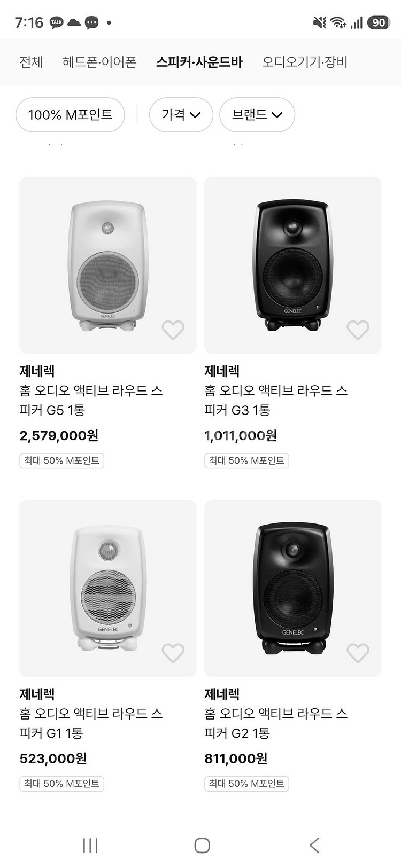This screenshot has height=868, width=401.
Task: Go to the 오디오기기·장비 tab
Action: tap(305, 62)
